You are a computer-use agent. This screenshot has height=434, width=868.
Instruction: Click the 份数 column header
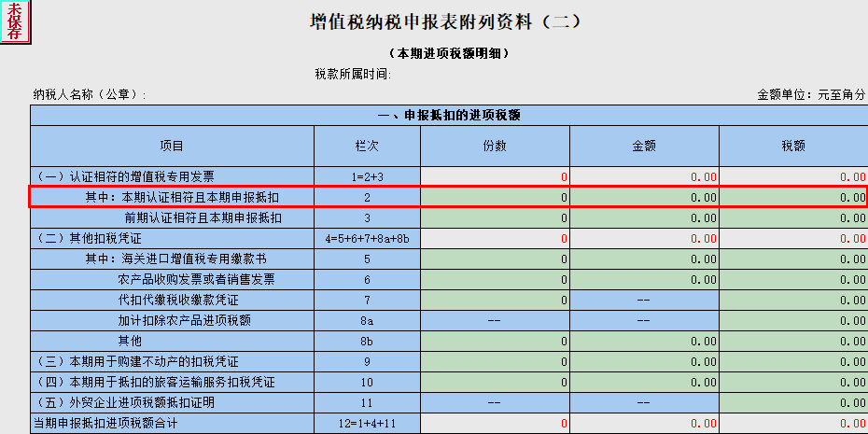pos(495,147)
